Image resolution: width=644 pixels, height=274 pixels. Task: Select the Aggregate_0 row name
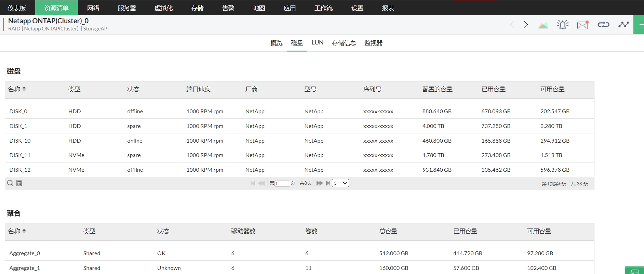[25, 253]
